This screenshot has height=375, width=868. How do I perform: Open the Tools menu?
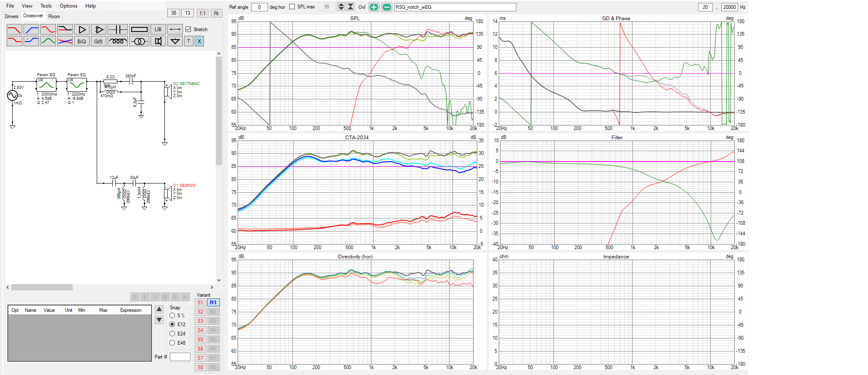pos(46,6)
